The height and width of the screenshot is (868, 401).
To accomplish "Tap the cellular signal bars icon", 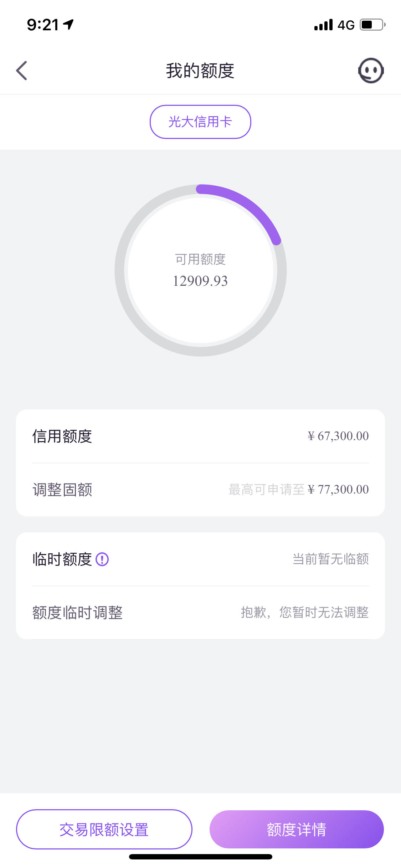I will click(x=323, y=25).
